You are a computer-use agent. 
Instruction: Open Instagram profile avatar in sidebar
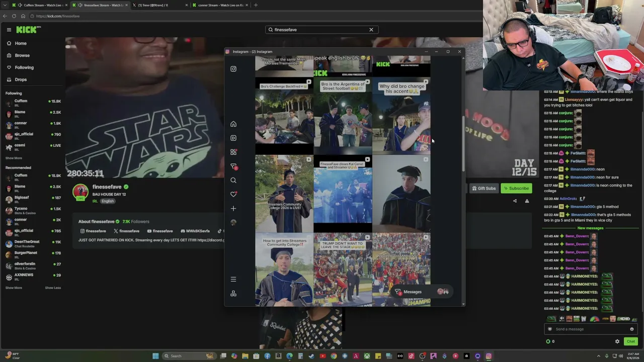point(233,222)
